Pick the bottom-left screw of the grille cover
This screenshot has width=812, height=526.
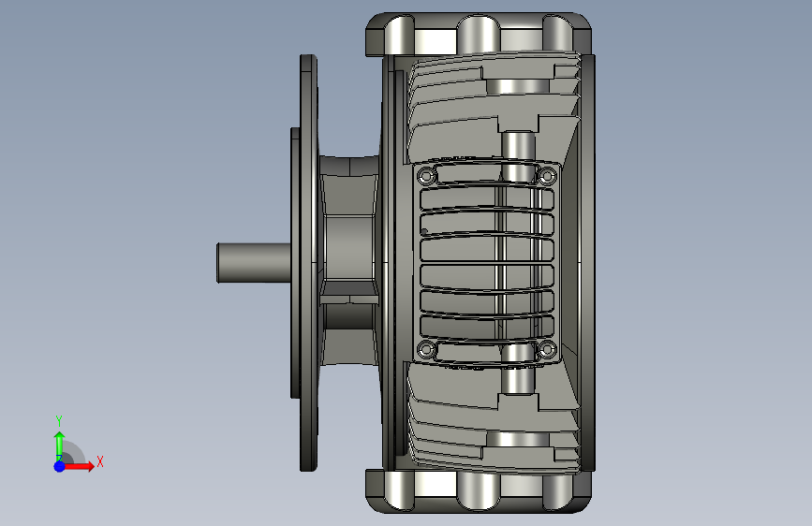tap(426, 349)
